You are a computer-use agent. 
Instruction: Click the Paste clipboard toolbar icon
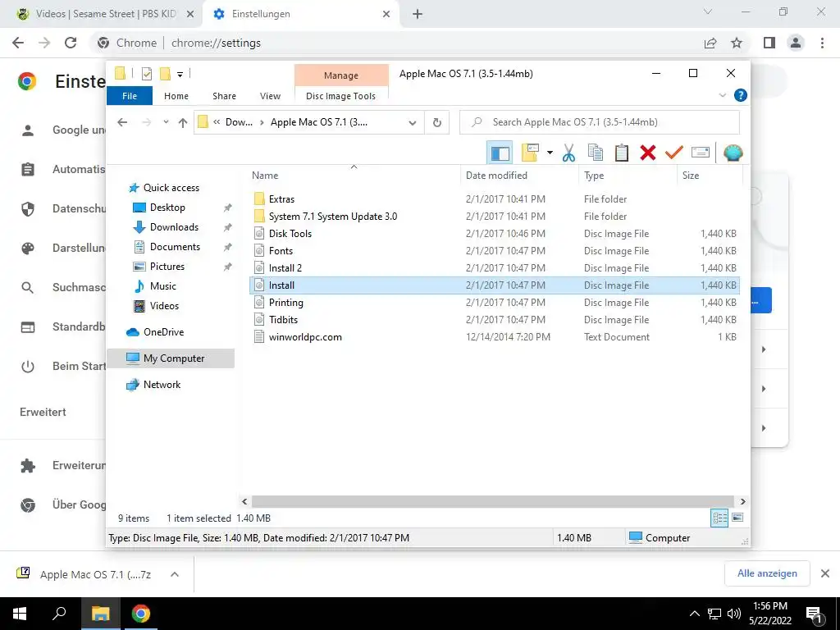click(x=622, y=153)
